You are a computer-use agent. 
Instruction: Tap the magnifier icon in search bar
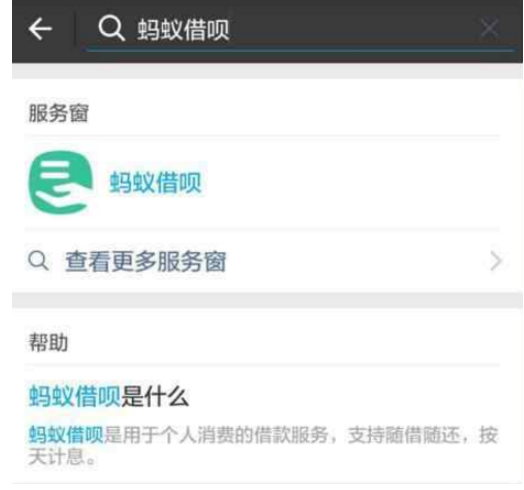point(111,28)
